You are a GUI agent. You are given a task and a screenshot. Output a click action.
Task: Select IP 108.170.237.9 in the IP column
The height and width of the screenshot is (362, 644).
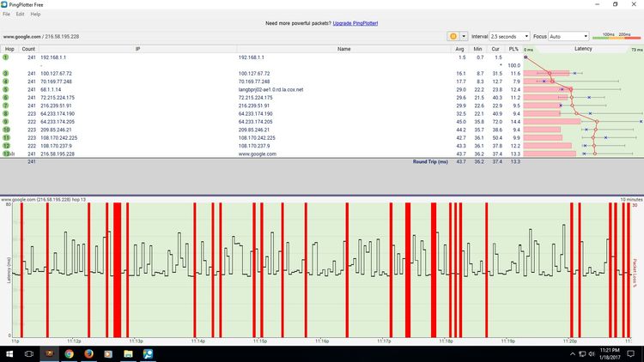(56, 146)
